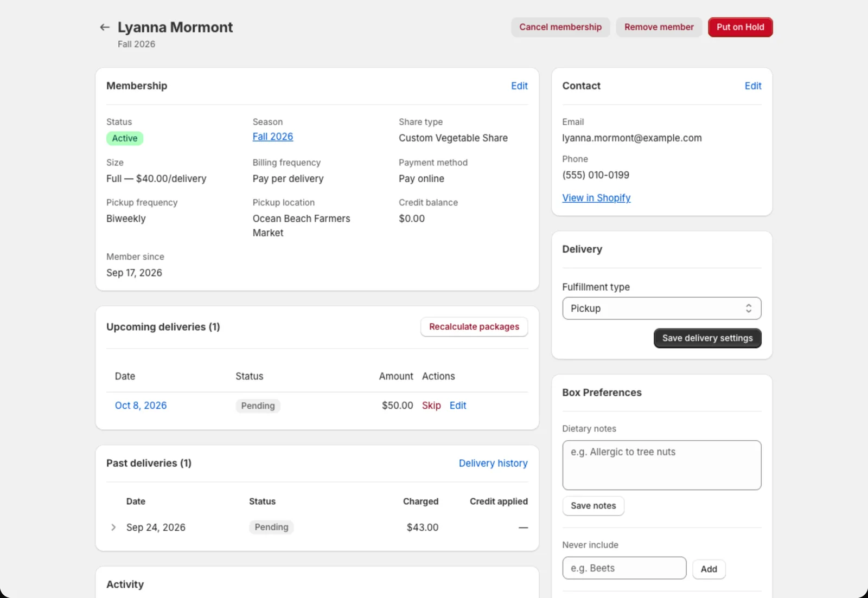Click the $43.00 charged amount
868x598 pixels.
(x=423, y=527)
